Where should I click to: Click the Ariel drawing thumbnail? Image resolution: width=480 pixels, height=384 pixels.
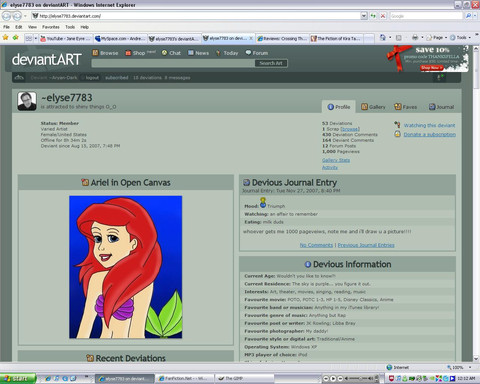coord(126,267)
